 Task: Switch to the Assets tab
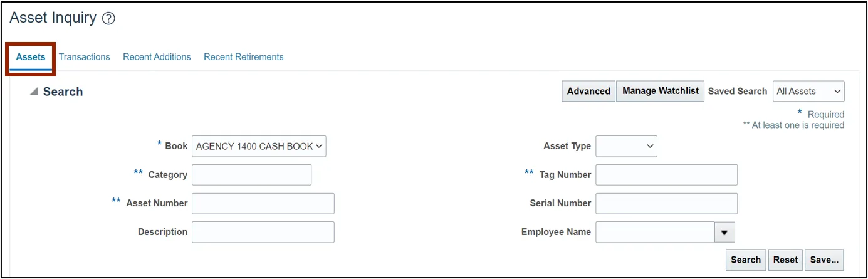tap(31, 57)
